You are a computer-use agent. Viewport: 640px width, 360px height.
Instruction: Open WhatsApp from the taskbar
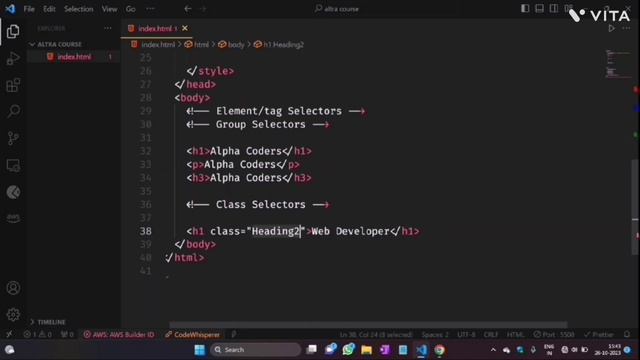tap(348, 350)
